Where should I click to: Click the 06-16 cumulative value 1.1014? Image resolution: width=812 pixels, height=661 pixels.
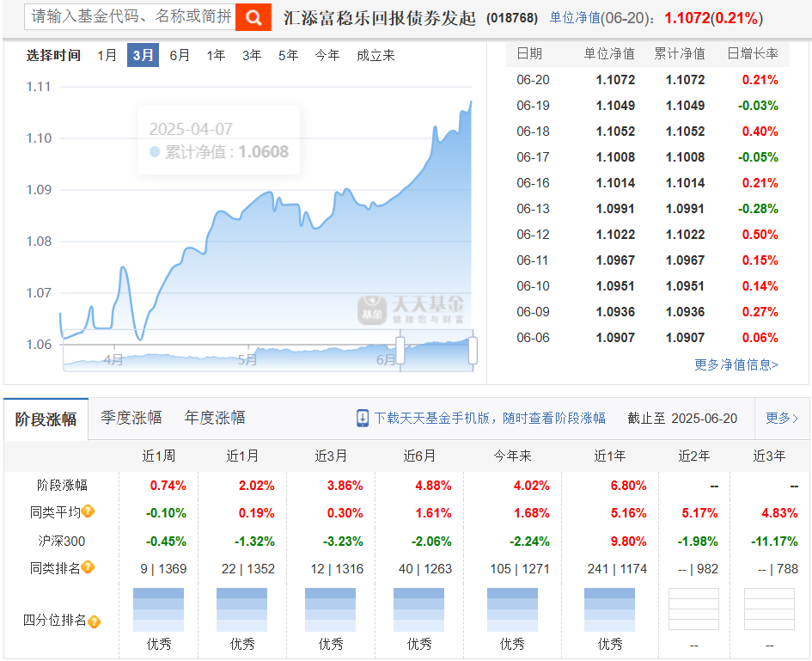tap(685, 183)
